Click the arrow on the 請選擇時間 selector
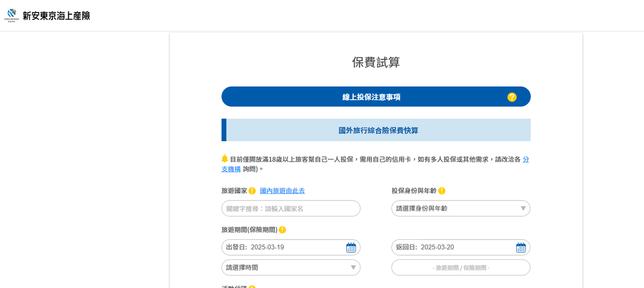The height and width of the screenshot is (288, 644). (353, 268)
